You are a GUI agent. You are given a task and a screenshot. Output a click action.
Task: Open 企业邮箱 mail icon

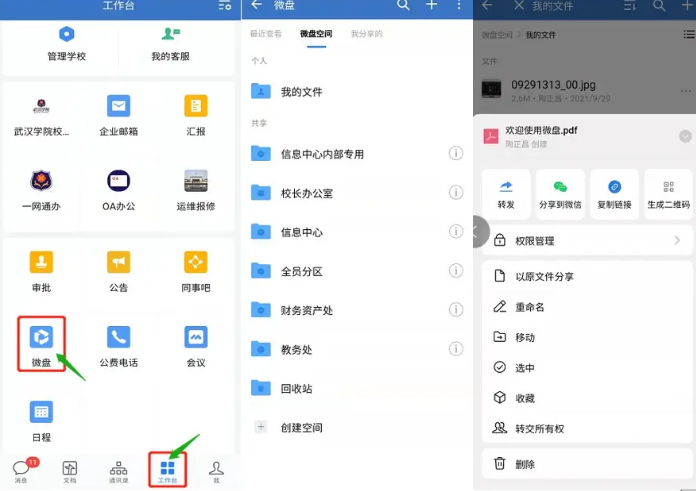click(119, 107)
